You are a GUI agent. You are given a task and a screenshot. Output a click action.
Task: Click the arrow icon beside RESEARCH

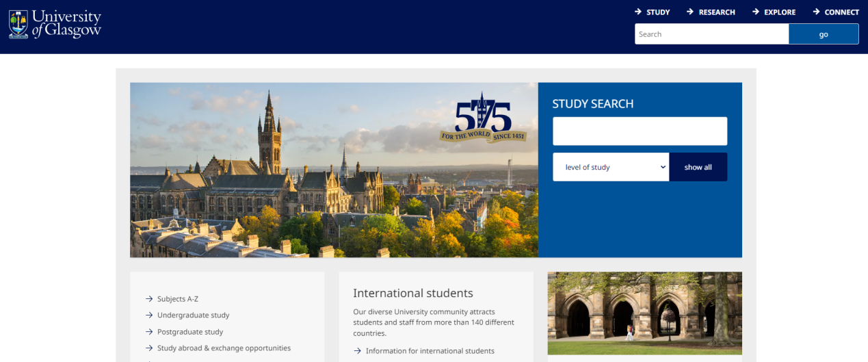pos(690,12)
